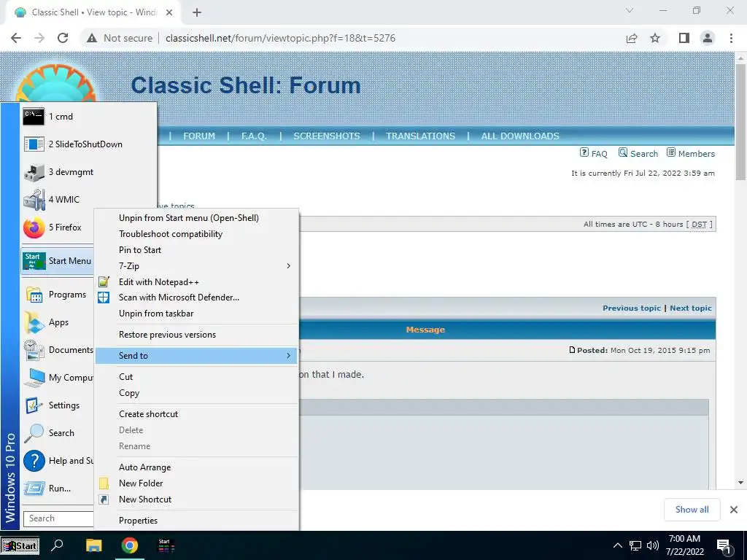Screen dimensions: 747x560
Task: Click the New Shortcut icon
Action: point(104,499)
